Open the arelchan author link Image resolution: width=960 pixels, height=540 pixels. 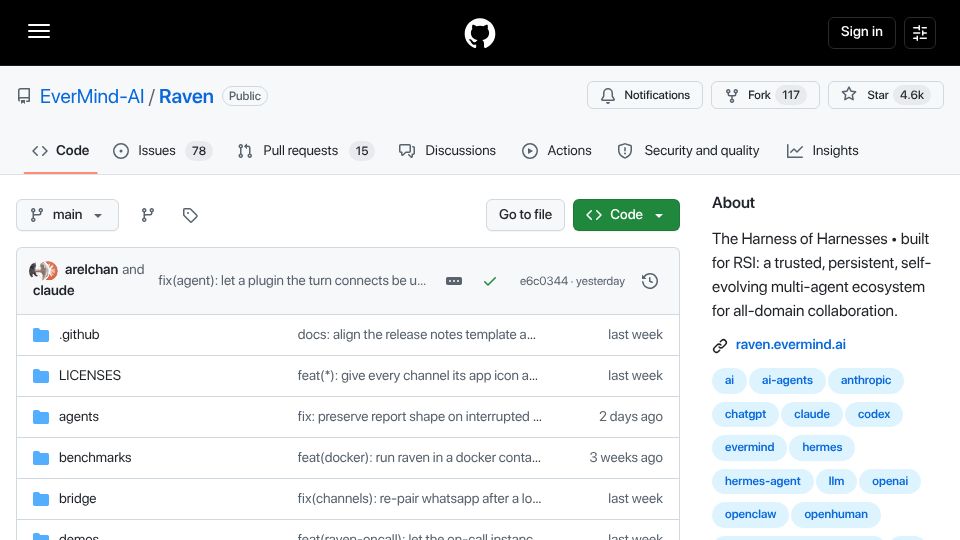[91, 269]
